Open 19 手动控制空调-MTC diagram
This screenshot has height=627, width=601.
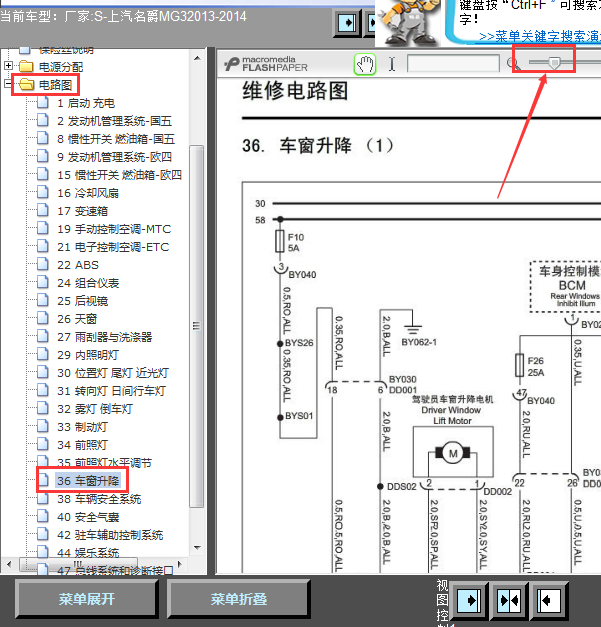(114, 229)
